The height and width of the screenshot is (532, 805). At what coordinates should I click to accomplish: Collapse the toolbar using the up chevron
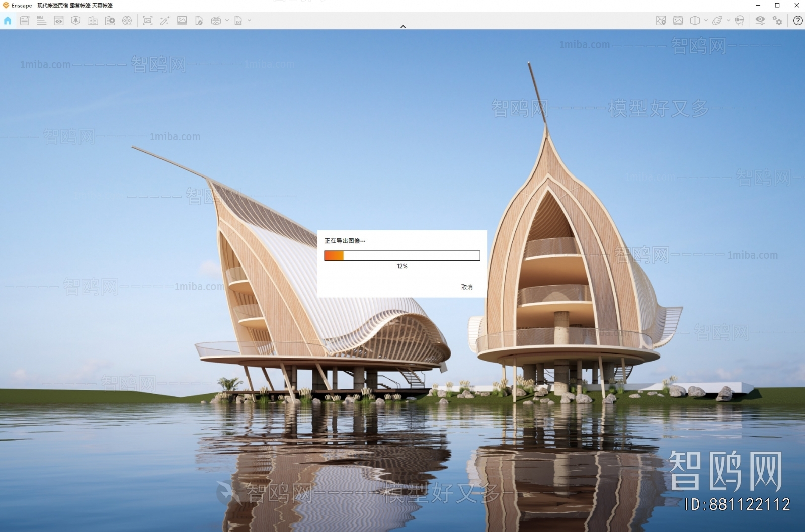[403, 27]
